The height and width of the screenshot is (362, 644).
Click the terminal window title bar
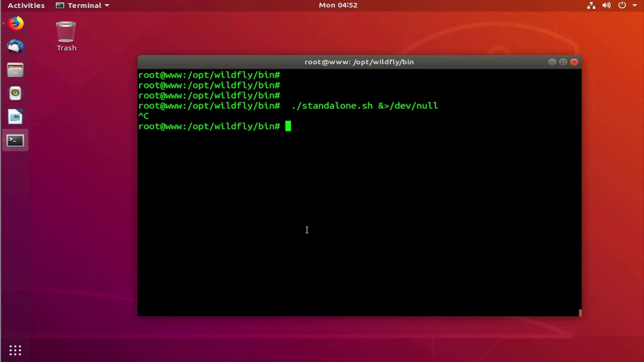359,62
